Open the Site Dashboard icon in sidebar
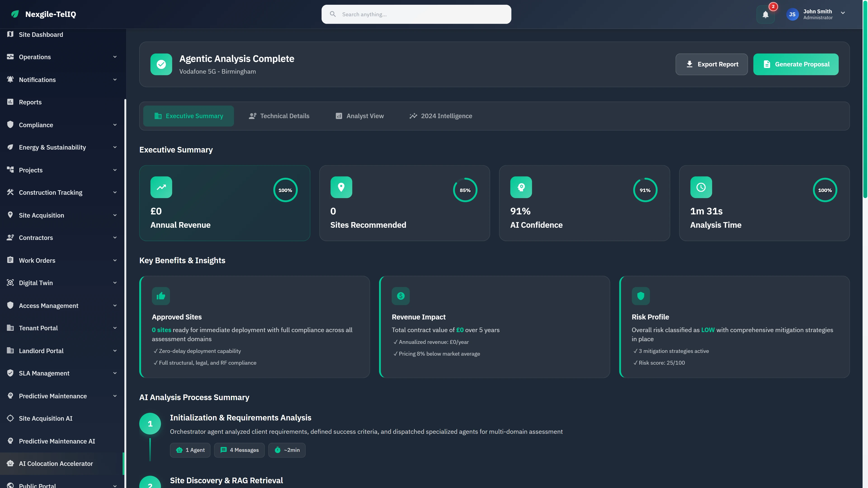868x488 pixels. pyautogui.click(x=10, y=34)
